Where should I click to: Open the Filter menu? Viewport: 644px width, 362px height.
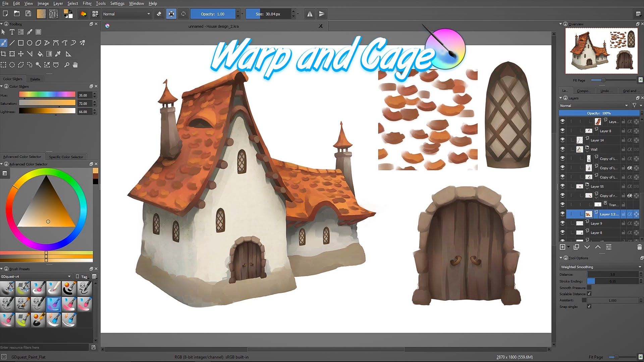pyautogui.click(x=87, y=3)
